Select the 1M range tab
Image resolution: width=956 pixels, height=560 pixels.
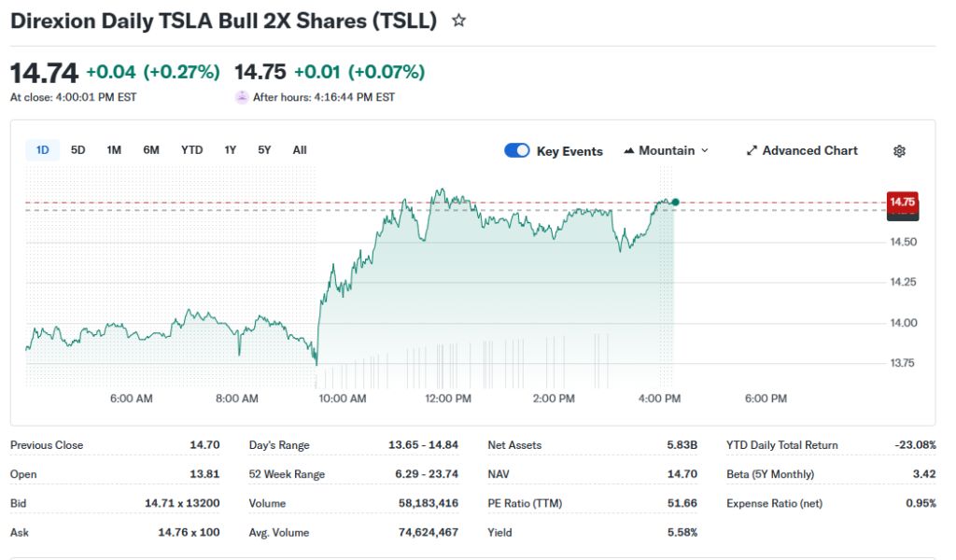[x=114, y=150]
